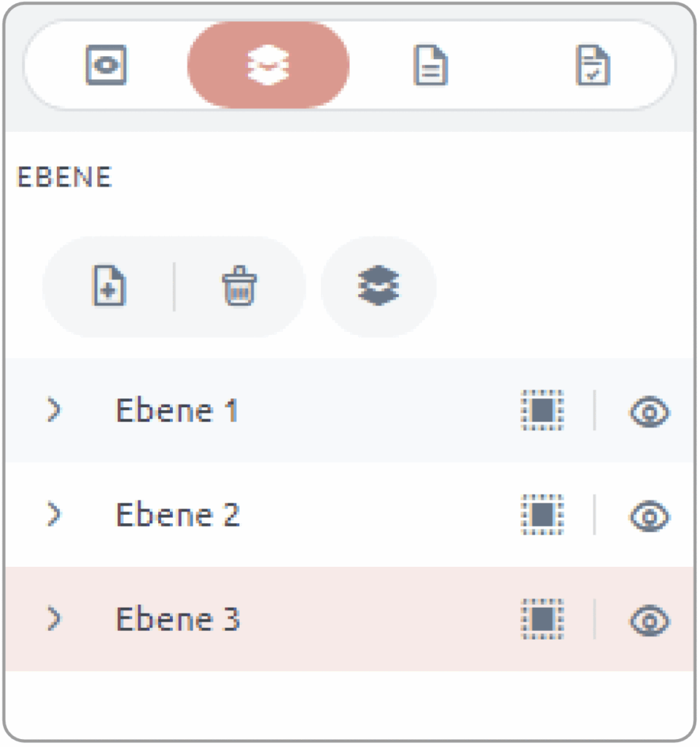Expand the Ebene 1 chevron
Viewport: 700px width, 747px height.
54,410
